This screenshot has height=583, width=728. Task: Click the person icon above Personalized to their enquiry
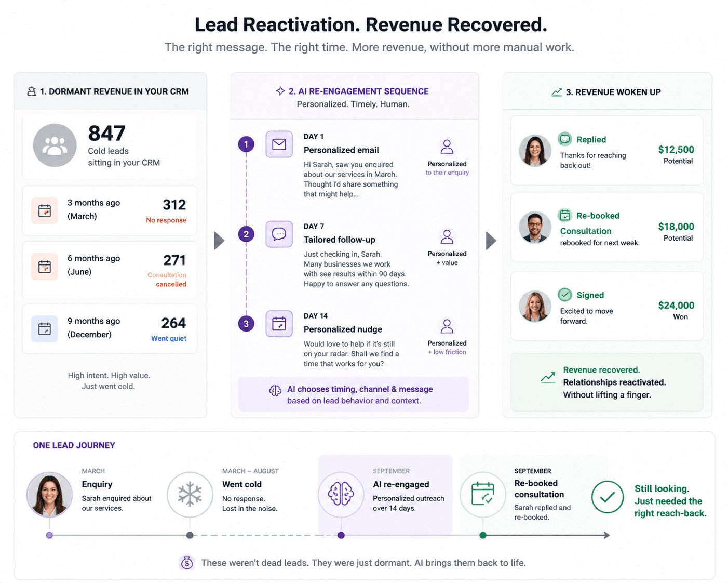click(447, 147)
